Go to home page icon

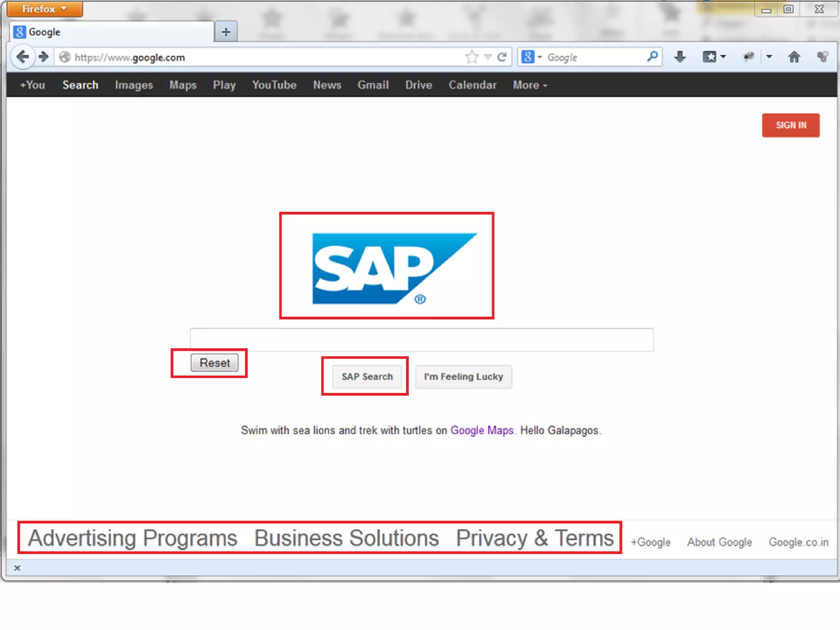click(794, 57)
